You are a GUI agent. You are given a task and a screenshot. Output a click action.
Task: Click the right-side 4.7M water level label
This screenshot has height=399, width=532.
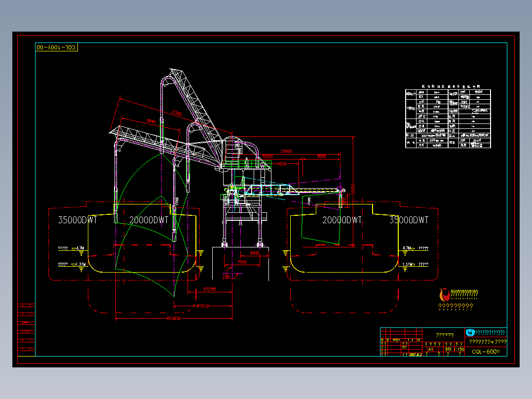pos(407,248)
